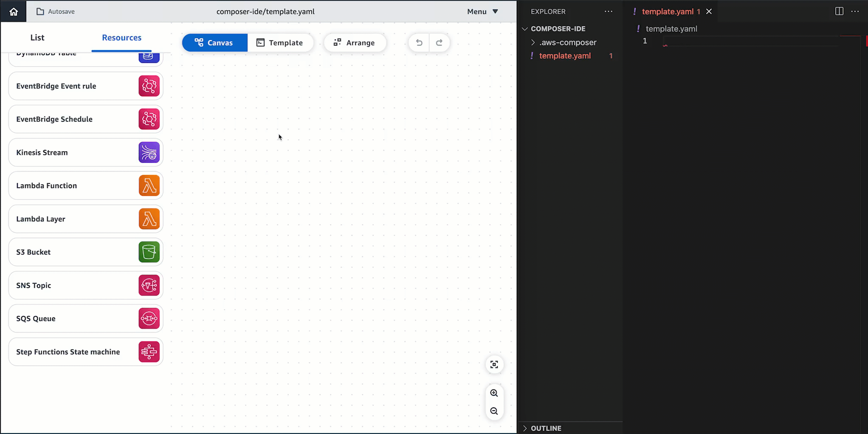Click the fit-to-screen canvas icon
The image size is (868, 434).
[x=494, y=364]
